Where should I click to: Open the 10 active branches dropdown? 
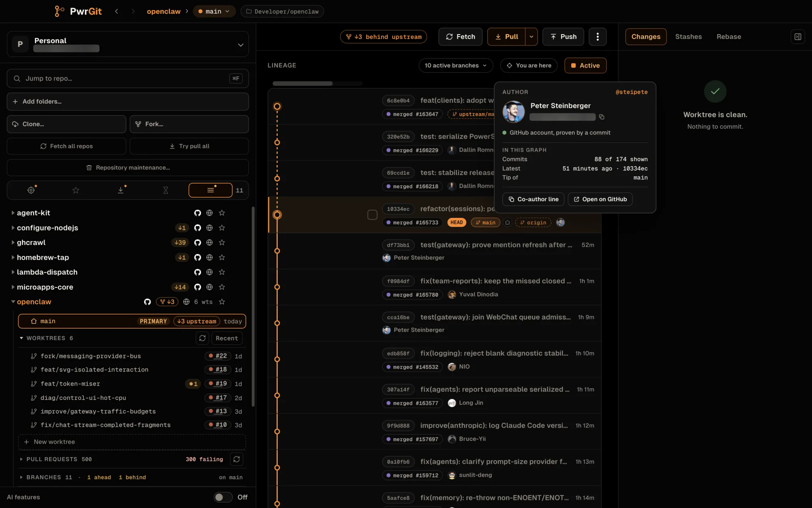coord(456,65)
